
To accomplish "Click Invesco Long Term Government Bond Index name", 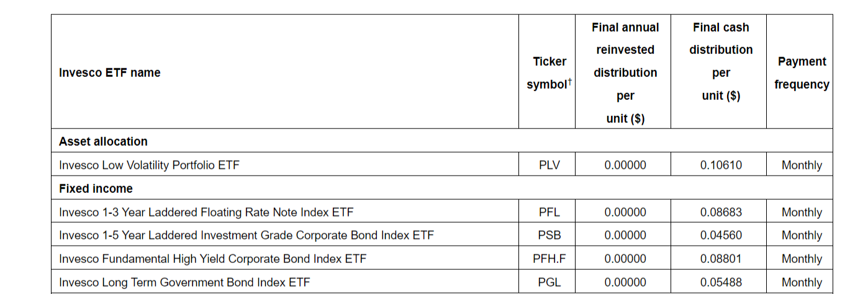I will pos(184,282).
